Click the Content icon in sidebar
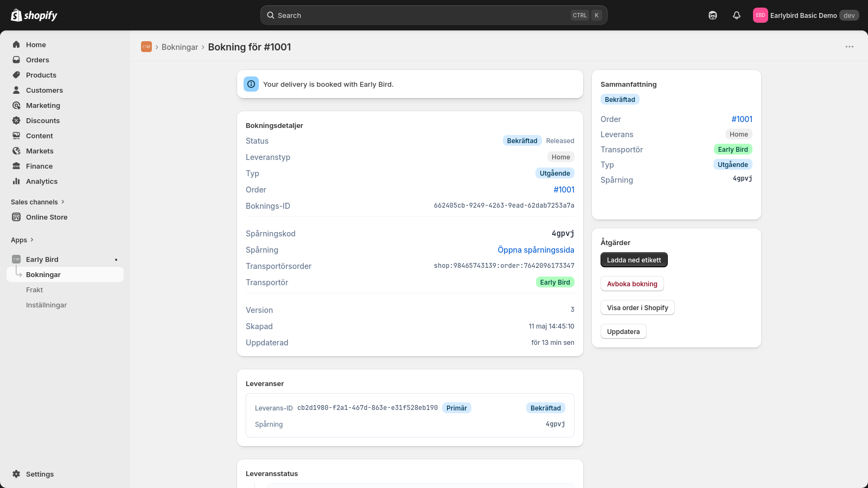This screenshot has height=488, width=868. [x=16, y=136]
